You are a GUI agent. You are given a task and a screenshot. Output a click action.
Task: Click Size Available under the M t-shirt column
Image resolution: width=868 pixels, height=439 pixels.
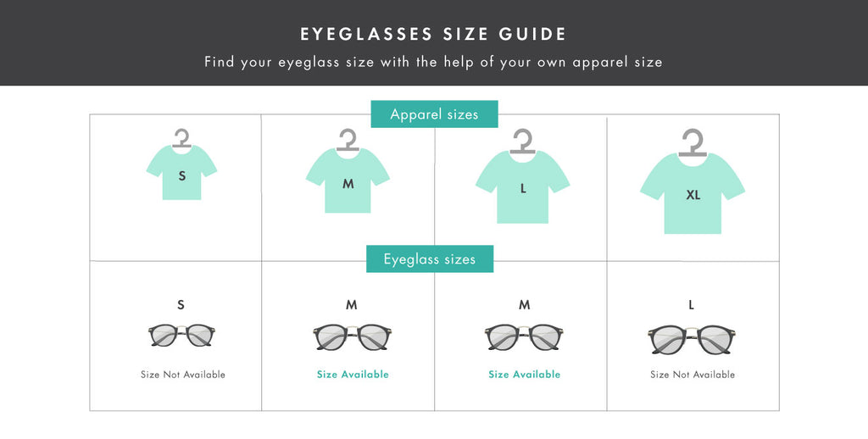point(353,375)
